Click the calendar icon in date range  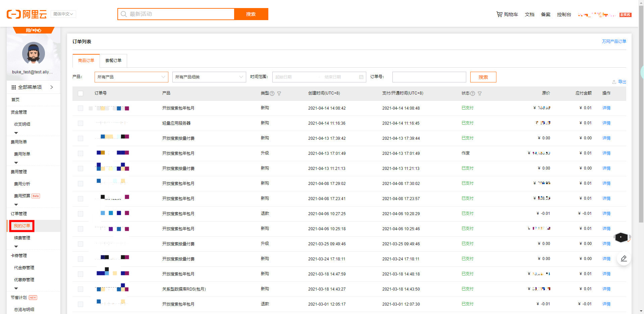pos(361,77)
